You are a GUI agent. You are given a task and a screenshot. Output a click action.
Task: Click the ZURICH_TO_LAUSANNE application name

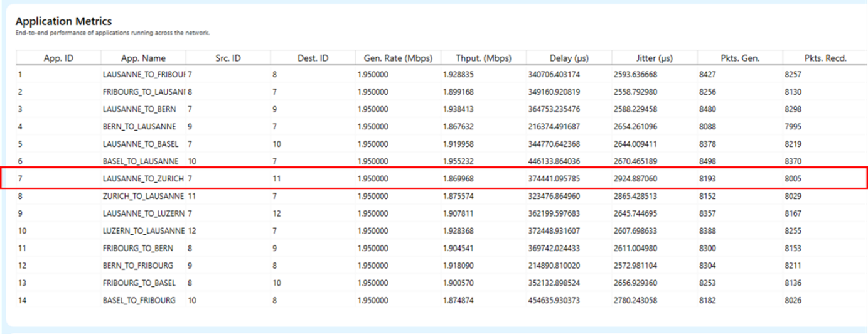tap(143, 196)
